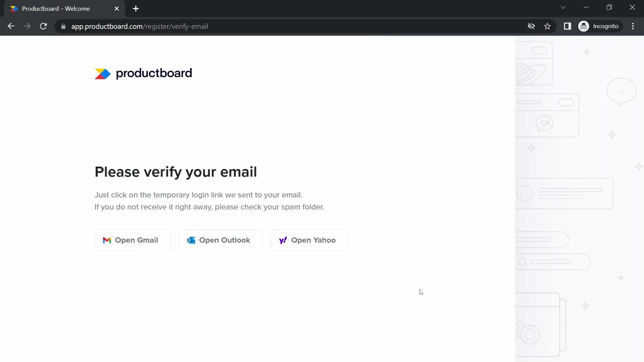
Task: Open a new tab with the plus button
Action: pos(136,9)
